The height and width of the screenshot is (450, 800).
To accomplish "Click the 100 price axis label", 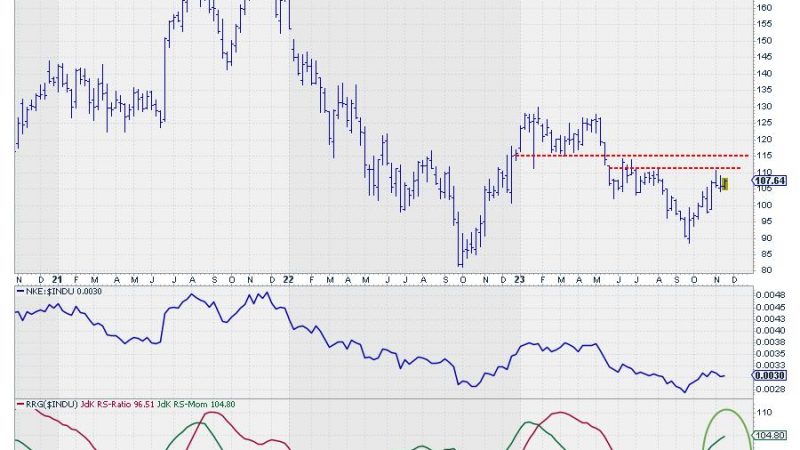I will coord(764,205).
